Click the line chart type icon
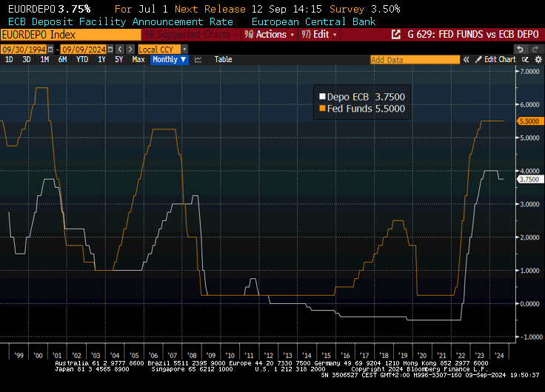 click(x=198, y=59)
